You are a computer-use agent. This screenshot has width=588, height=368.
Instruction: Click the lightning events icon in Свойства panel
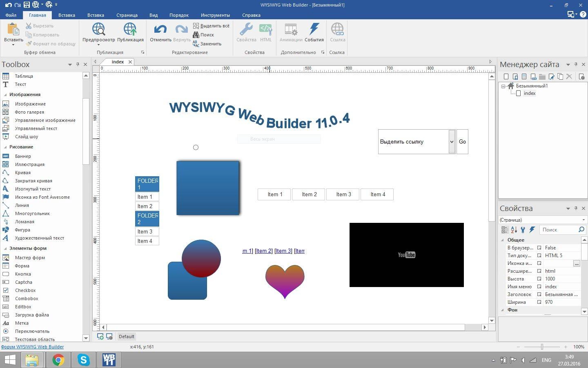click(532, 230)
